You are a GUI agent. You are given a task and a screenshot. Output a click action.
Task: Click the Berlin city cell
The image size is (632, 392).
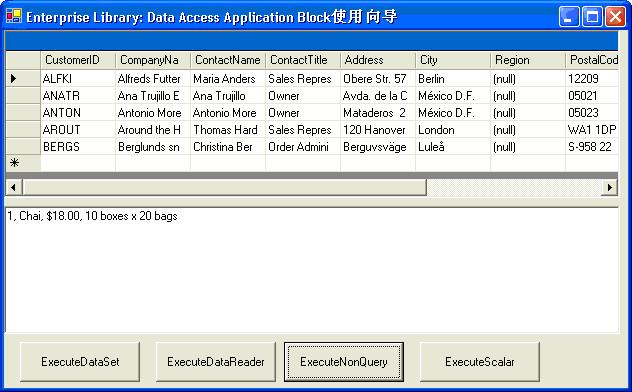coord(453,79)
